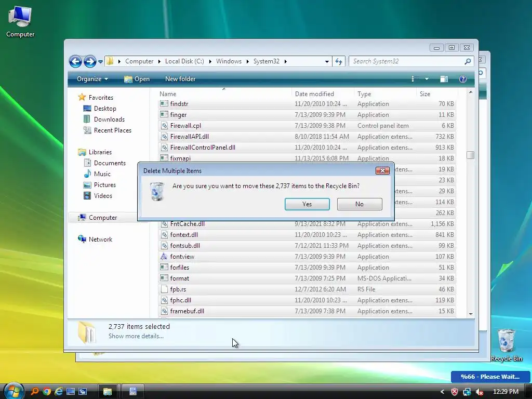Viewport: 532px width, 399px height.
Task: Open the view options dropdown arrow
Action: pyautogui.click(x=427, y=79)
